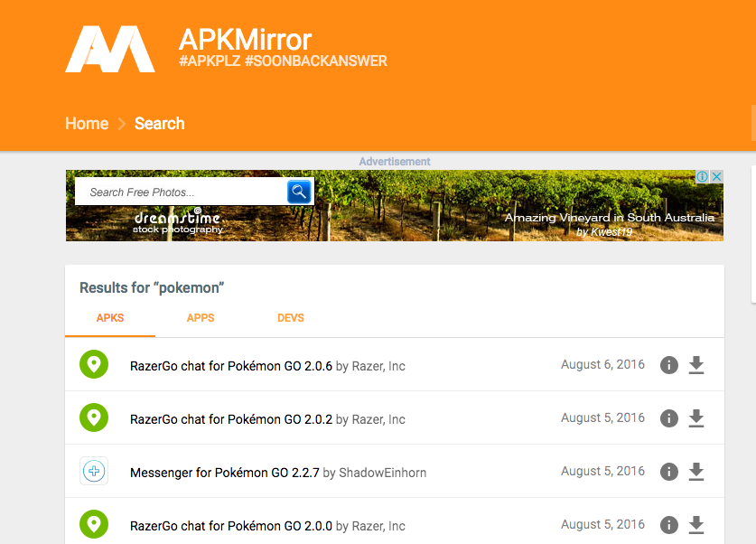756x544 pixels.
Task: Click the Search Free Photos input field
Action: pyautogui.click(x=181, y=192)
